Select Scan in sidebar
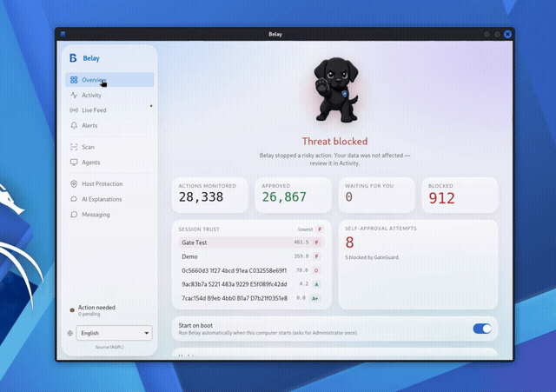The width and height of the screenshot is (556, 392). point(109,147)
